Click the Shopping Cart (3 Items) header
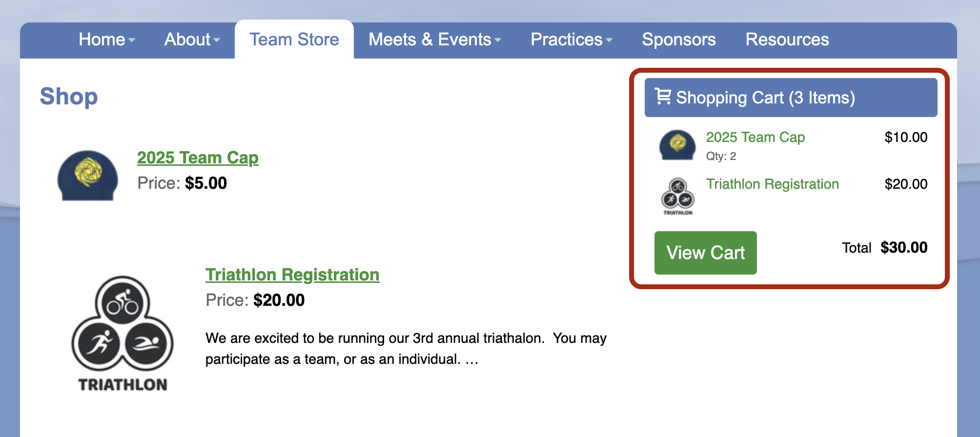This screenshot has width=980, height=437. click(x=791, y=98)
